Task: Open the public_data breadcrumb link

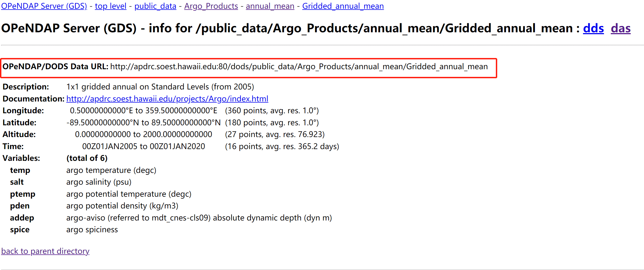Action: tap(155, 6)
